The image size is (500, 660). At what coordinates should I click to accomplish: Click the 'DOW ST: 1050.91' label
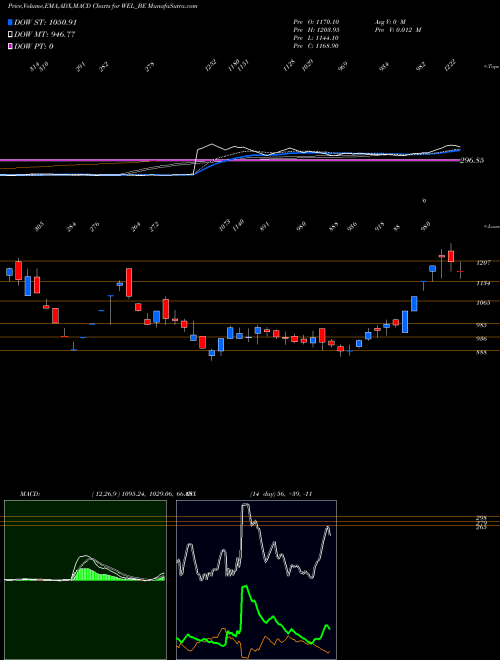tap(45, 23)
